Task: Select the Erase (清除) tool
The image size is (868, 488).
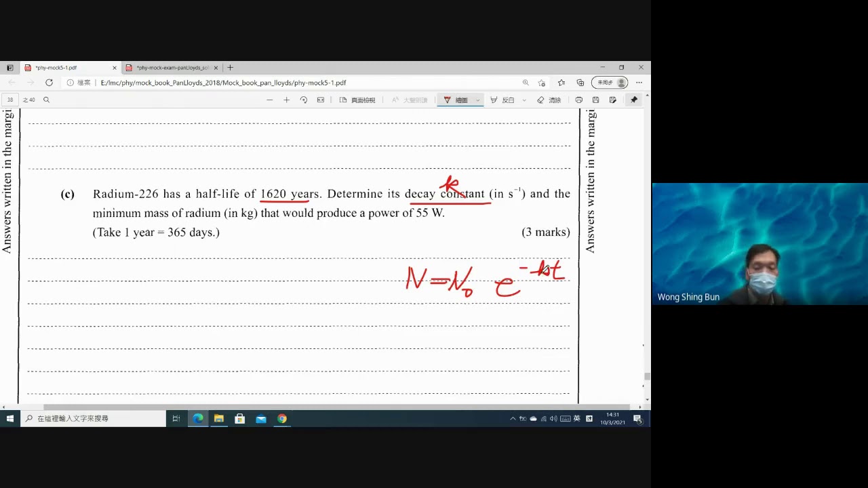Action: (x=549, y=100)
